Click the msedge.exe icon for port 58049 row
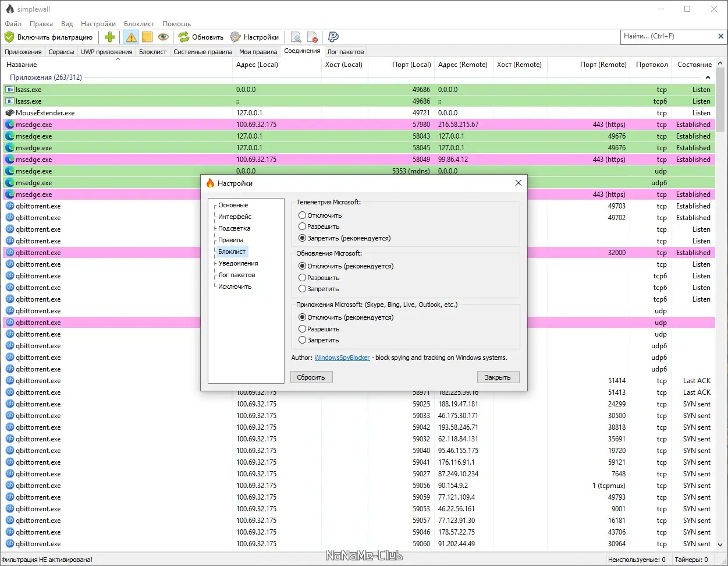The image size is (728, 566). point(10,160)
